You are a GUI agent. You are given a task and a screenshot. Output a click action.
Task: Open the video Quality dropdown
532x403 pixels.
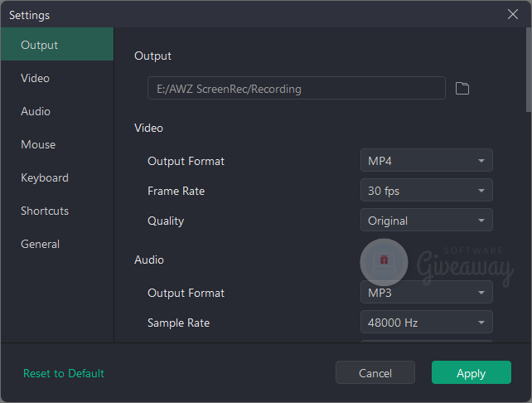pyautogui.click(x=426, y=221)
